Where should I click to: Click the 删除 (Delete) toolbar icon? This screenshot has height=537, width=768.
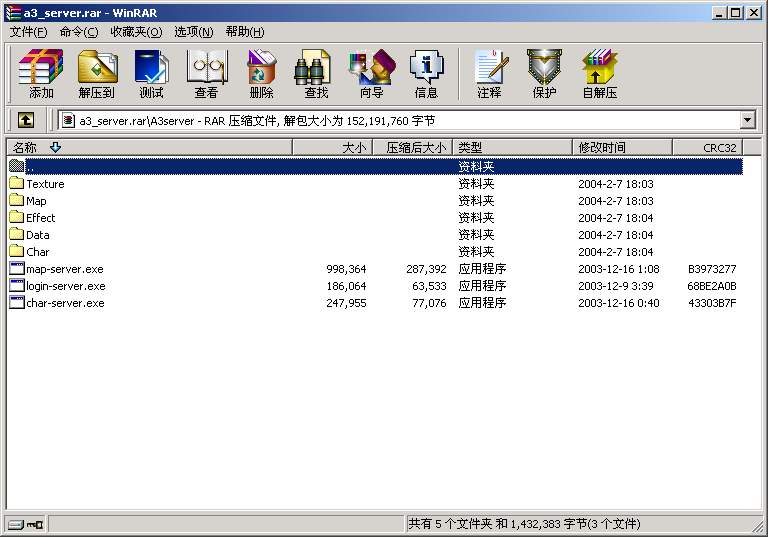coord(261,74)
